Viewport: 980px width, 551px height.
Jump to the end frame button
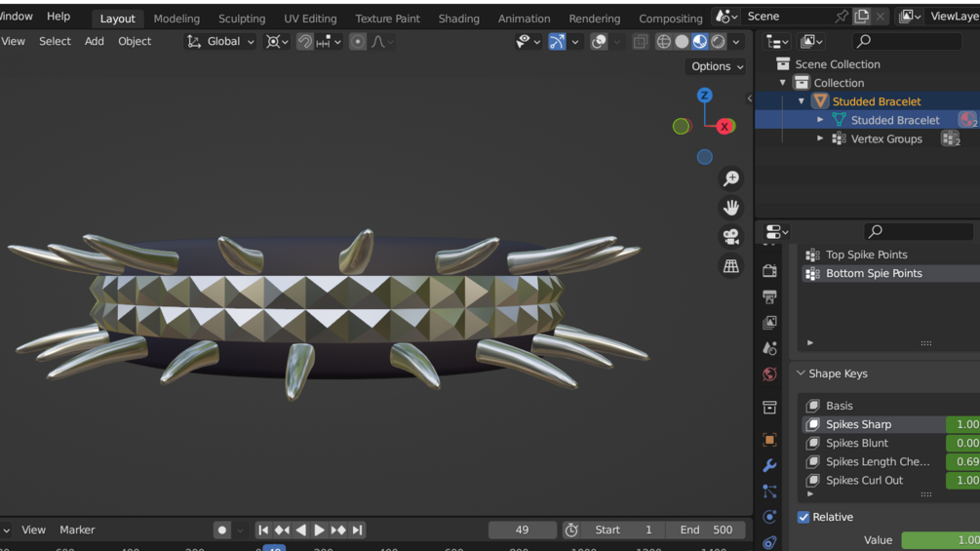[357, 530]
